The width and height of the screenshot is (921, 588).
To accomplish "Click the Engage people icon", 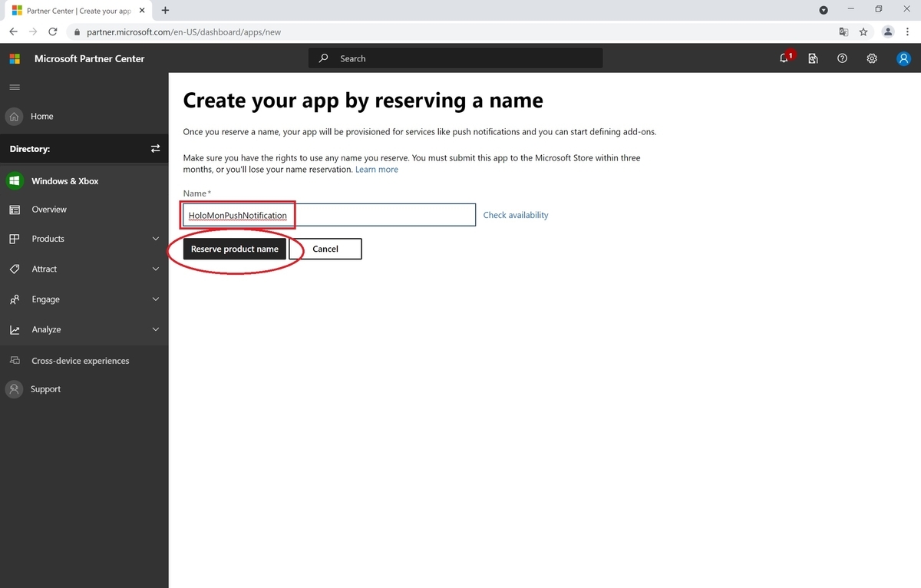I will (15, 299).
